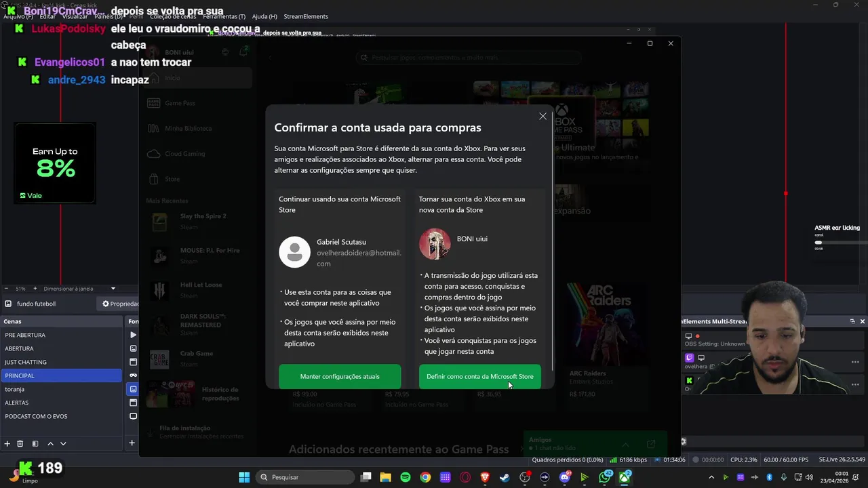Select toranja scene
The width and height of the screenshot is (868, 488).
coord(61,389)
